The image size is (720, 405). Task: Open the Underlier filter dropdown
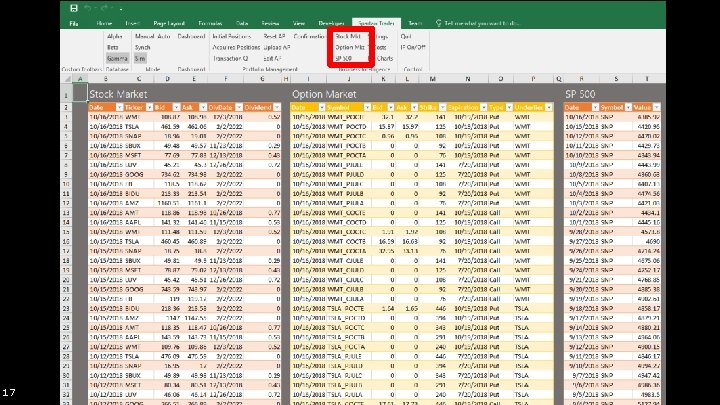549,107
